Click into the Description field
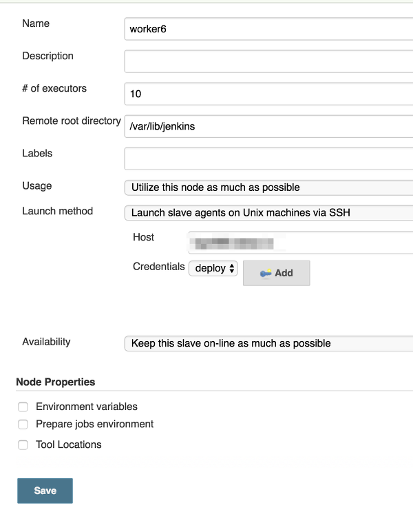This screenshot has height=532, width=413. tap(268, 61)
